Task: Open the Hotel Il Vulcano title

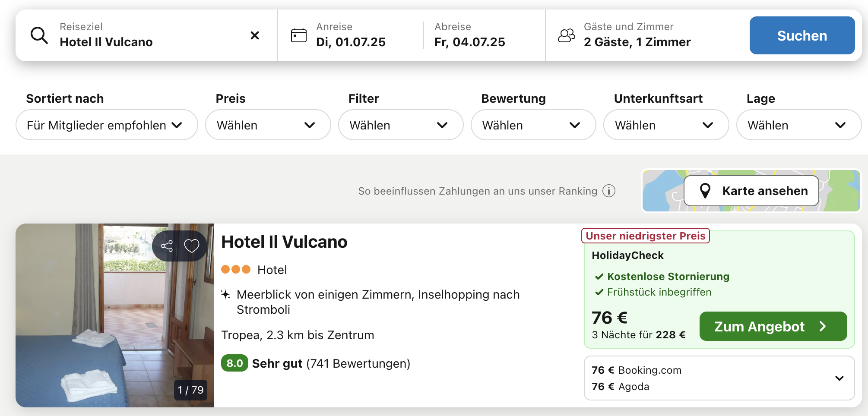Action: point(284,242)
